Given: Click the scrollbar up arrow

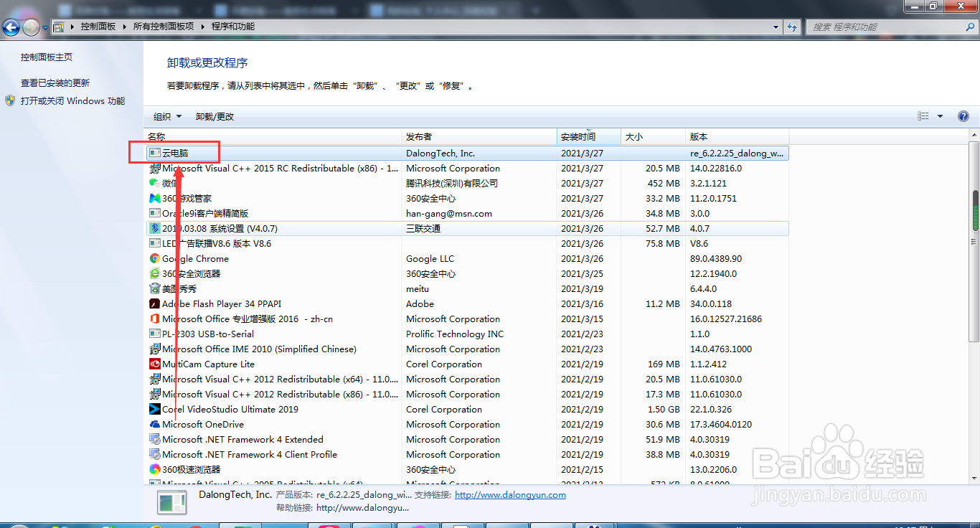Looking at the screenshot, I should click(x=975, y=136).
